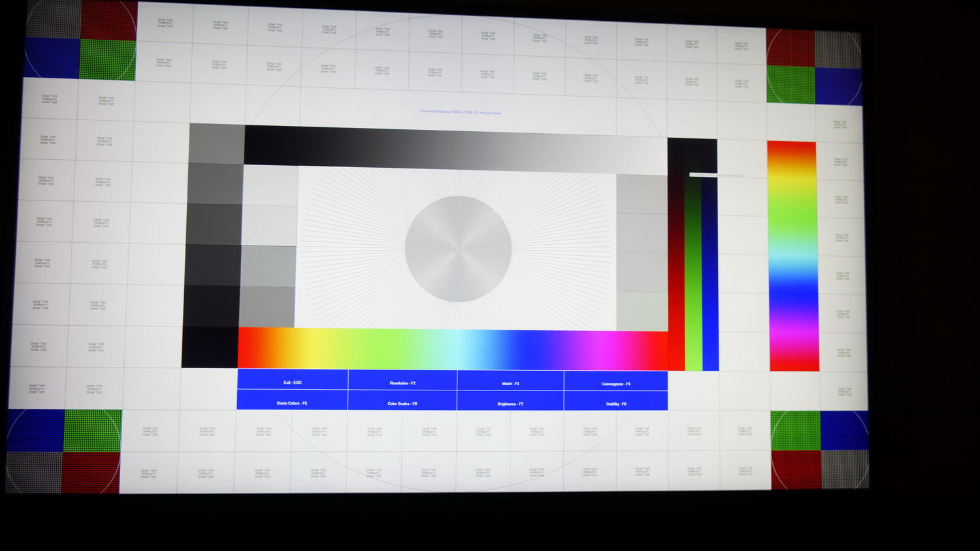Select the green vertical gradient strip

(693, 274)
